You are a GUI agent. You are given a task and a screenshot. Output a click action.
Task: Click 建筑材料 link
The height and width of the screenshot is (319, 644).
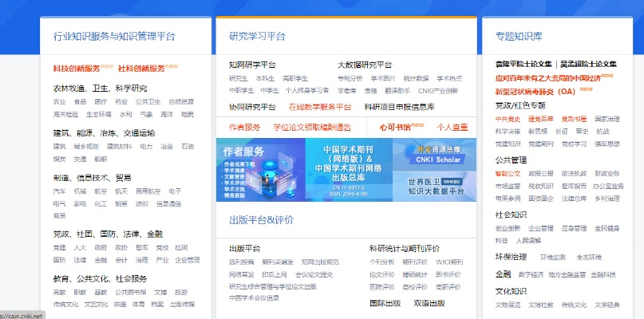coord(120,146)
